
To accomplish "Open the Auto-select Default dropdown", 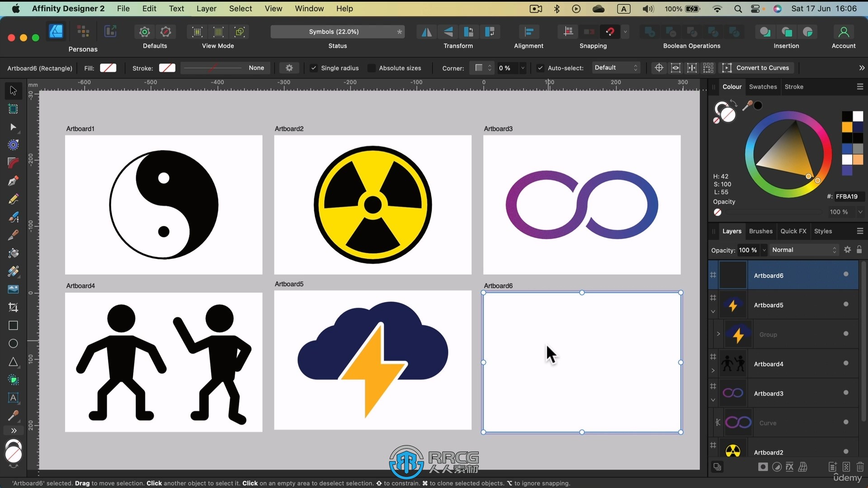I will click(616, 68).
